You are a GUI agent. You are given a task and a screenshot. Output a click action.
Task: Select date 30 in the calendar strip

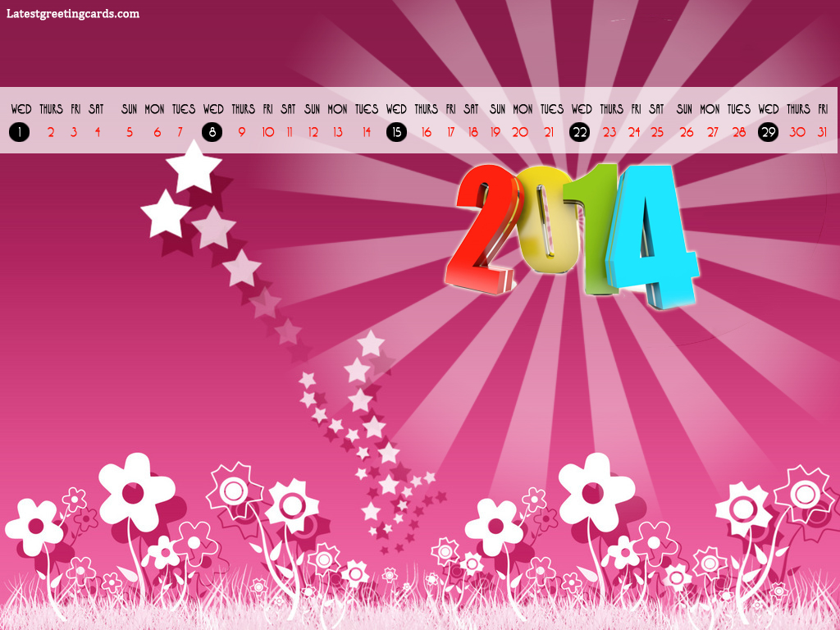[x=797, y=132]
